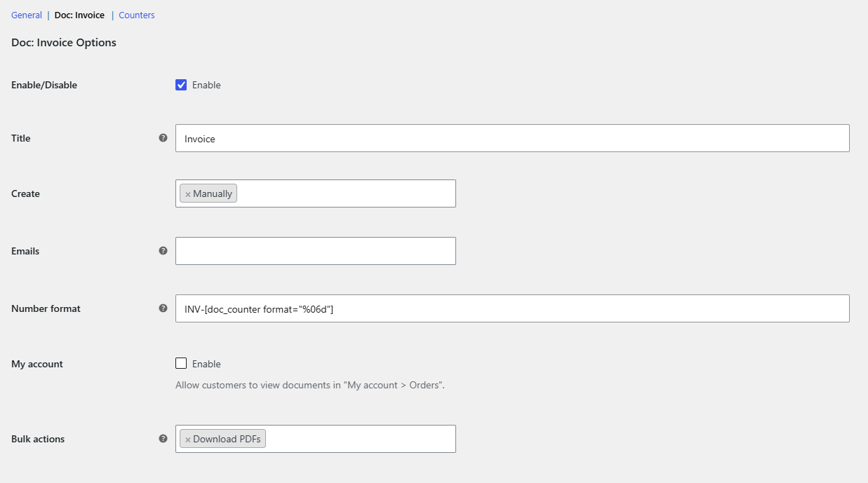Click the Emails row label
The width and height of the screenshot is (868, 483).
coord(25,251)
